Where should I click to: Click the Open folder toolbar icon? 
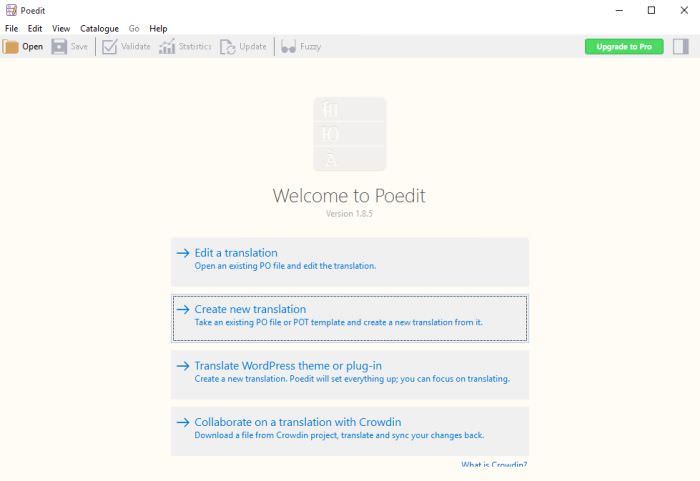[11, 46]
